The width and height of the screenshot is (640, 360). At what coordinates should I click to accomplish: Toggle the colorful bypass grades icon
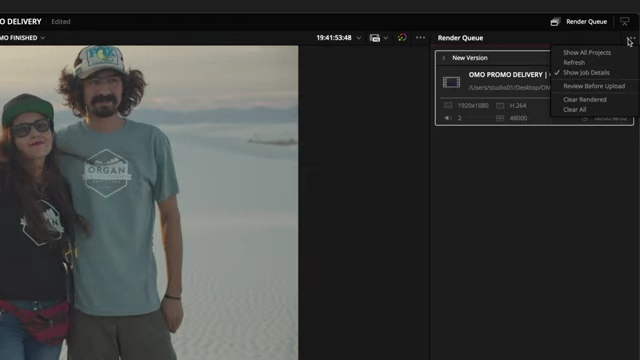pyautogui.click(x=402, y=38)
